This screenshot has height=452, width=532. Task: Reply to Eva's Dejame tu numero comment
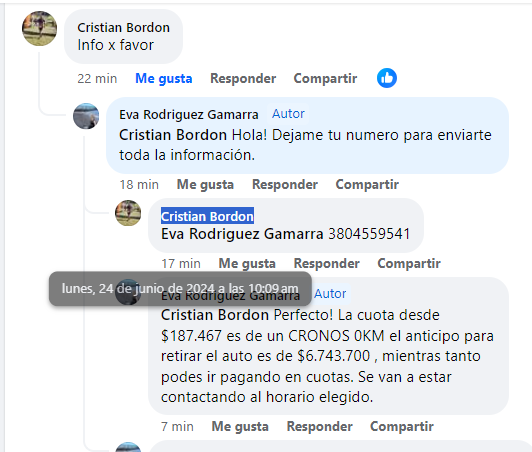click(285, 184)
